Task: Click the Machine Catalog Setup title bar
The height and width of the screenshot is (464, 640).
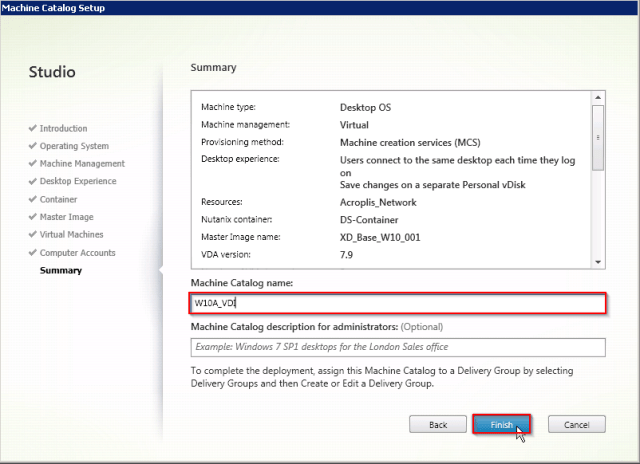Action: tap(320, 8)
